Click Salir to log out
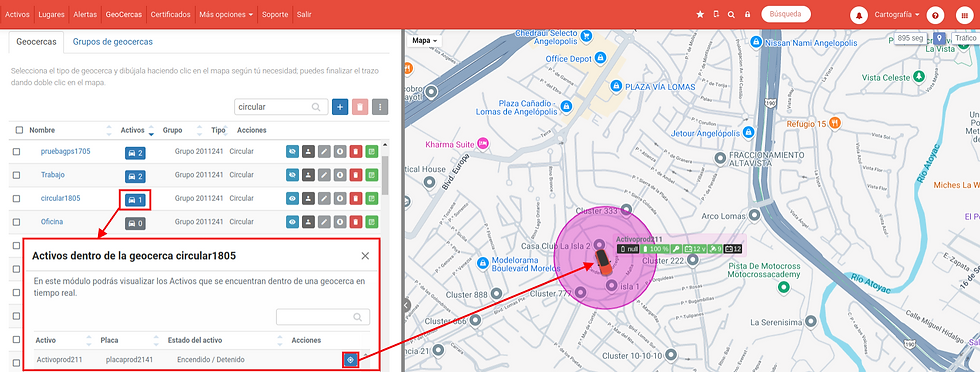 pyautogui.click(x=304, y=14)
